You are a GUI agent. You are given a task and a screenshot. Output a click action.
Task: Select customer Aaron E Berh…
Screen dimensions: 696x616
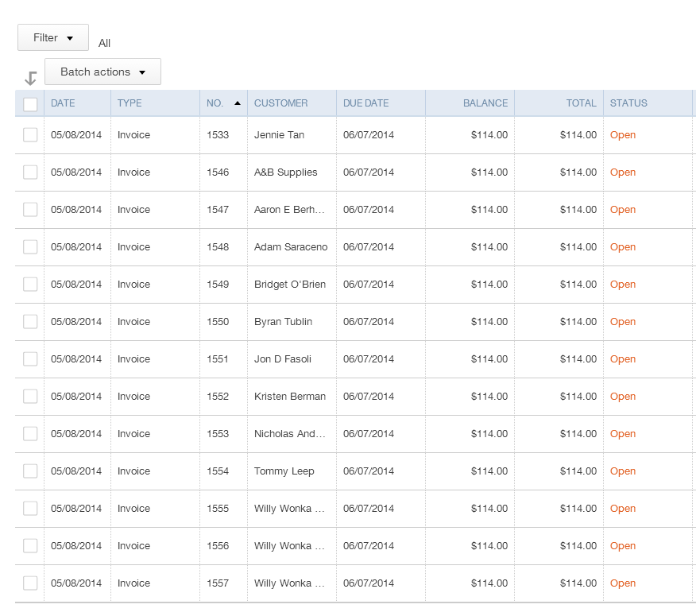289,210
